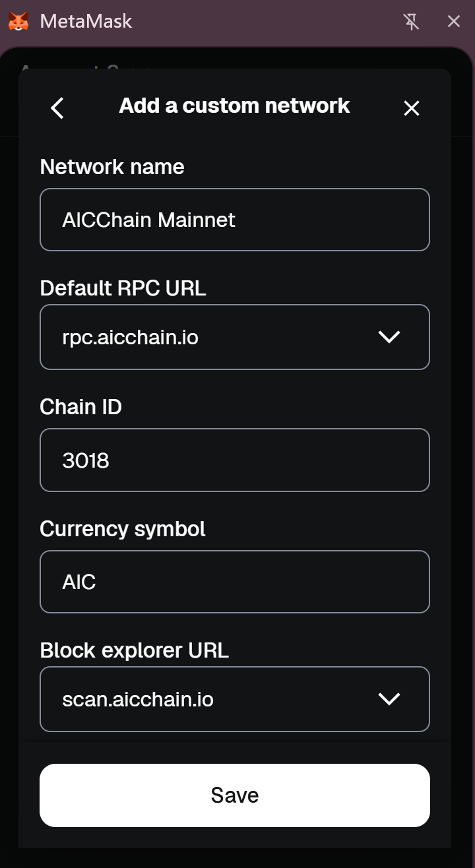
Task: Click the Default RPC URL label
Action: click(123, 288)
